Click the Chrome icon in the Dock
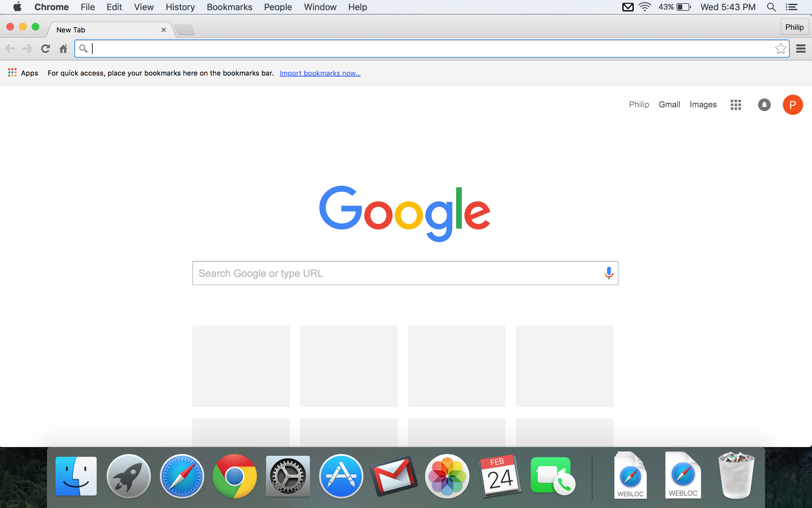 (234, 476)
